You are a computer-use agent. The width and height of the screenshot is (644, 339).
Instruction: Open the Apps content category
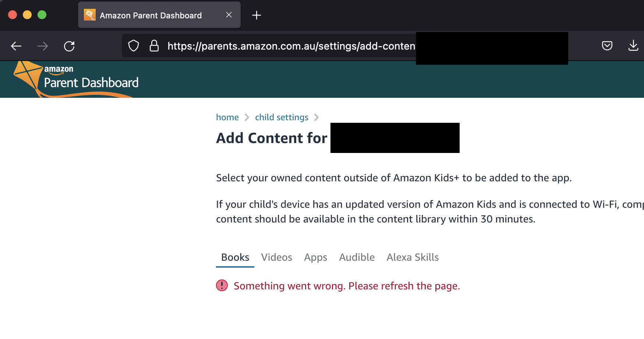(x=315, y=257)
